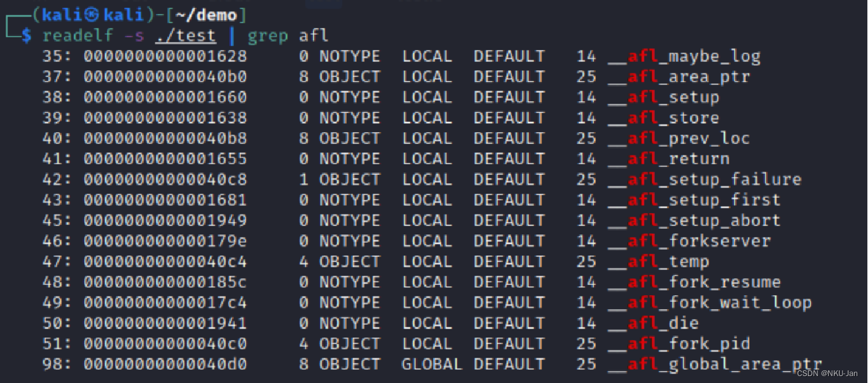Click OBJECT type in the __afl_temp row

point(350,262)
